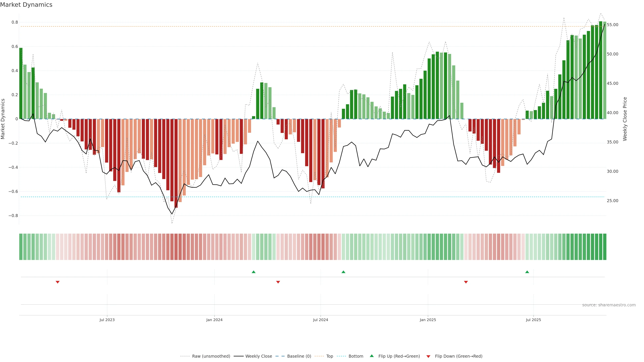Screen dimensions: 644x362
Task: Click the red triangle icon in the legend
Action: click(428, 356)
